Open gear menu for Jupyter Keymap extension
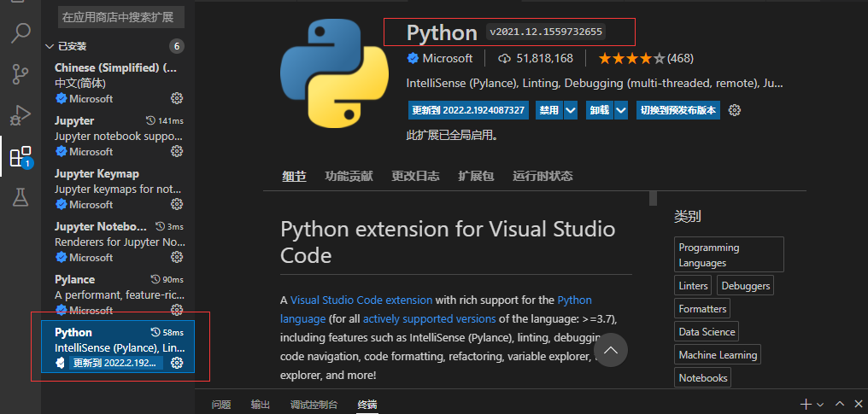 (x=177, y=204)
